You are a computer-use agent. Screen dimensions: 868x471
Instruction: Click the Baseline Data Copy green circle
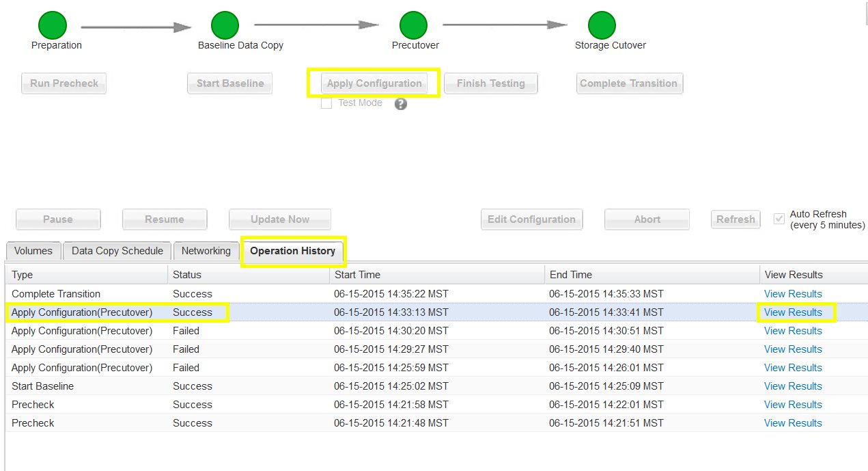(x=225, y=25)
